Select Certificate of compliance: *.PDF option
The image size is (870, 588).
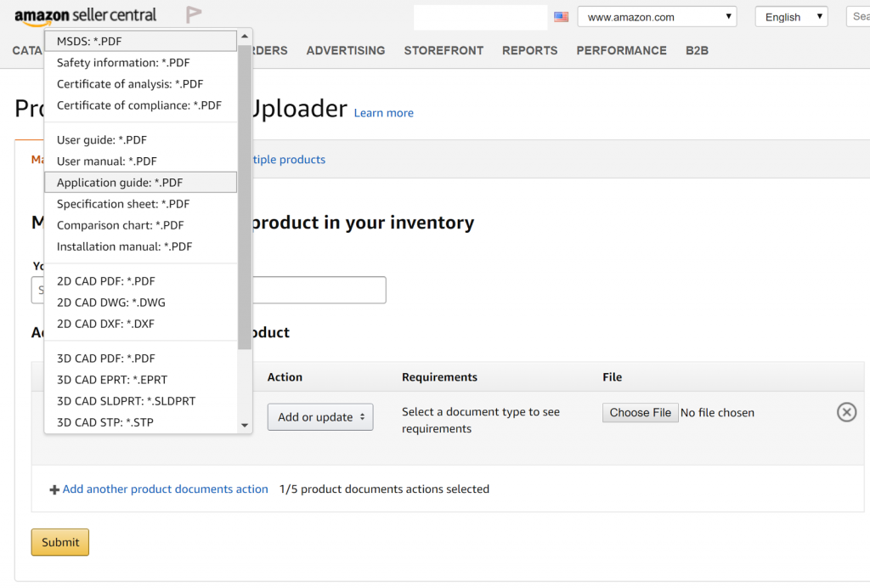pos(140,105)
